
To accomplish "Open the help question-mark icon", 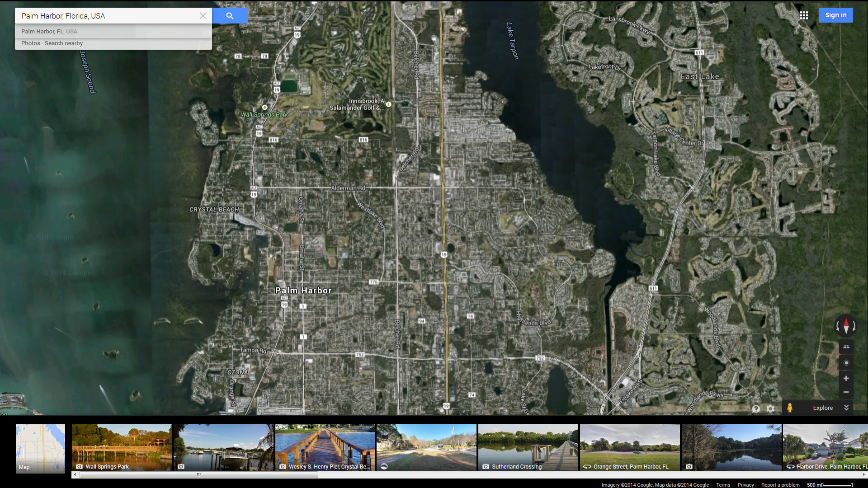I will click(x=756, y=409).
